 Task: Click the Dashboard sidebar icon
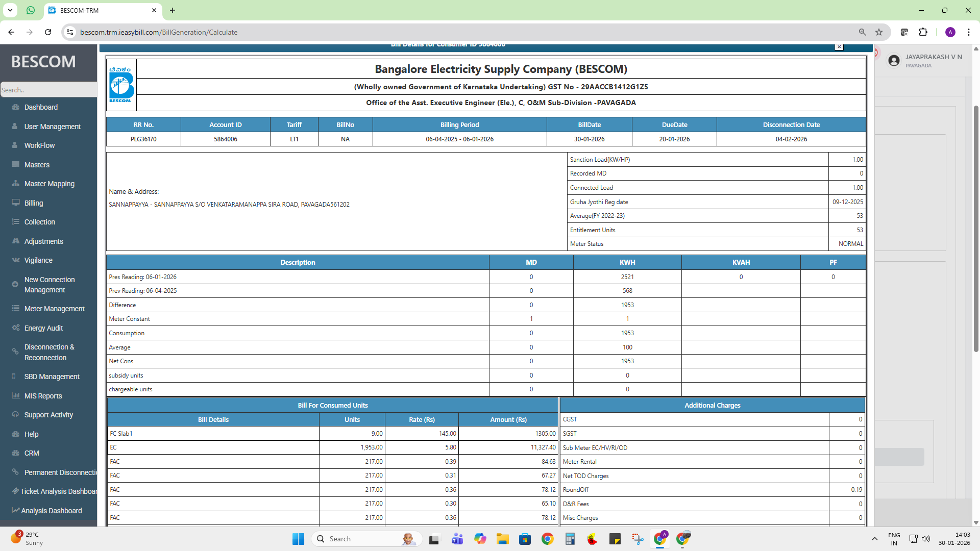pyautogui.click(x=15, y=107)
